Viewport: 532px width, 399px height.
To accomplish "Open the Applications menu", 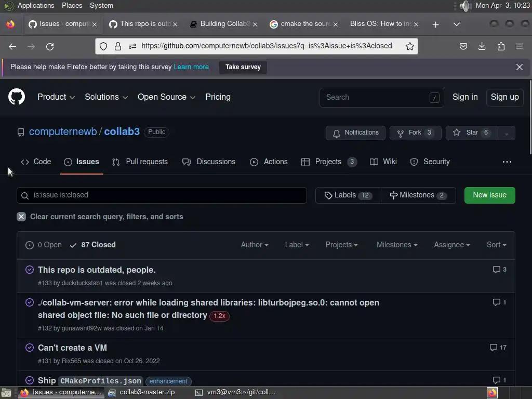I will 36,5.
